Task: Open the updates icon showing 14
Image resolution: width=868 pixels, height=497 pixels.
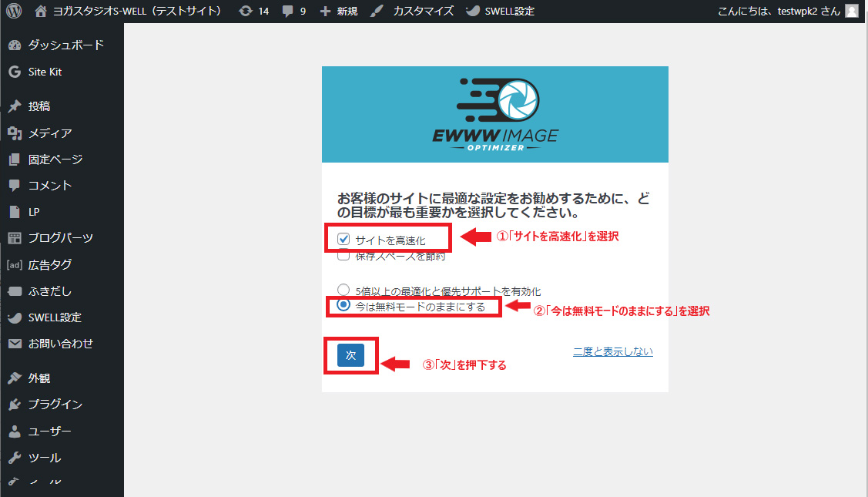Action: pyautogui.click(x=245, y=11)
